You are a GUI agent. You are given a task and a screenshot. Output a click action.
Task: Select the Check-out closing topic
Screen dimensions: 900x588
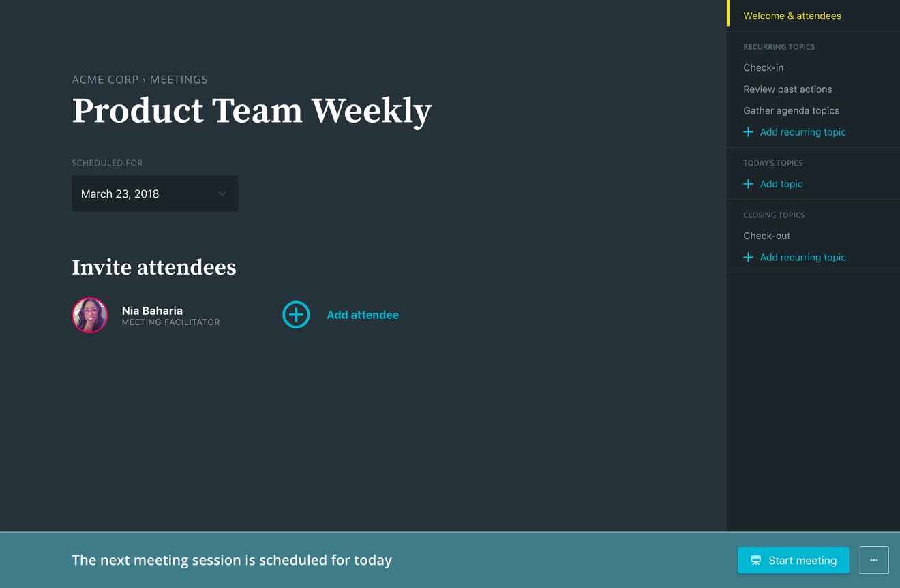point(766,236)
